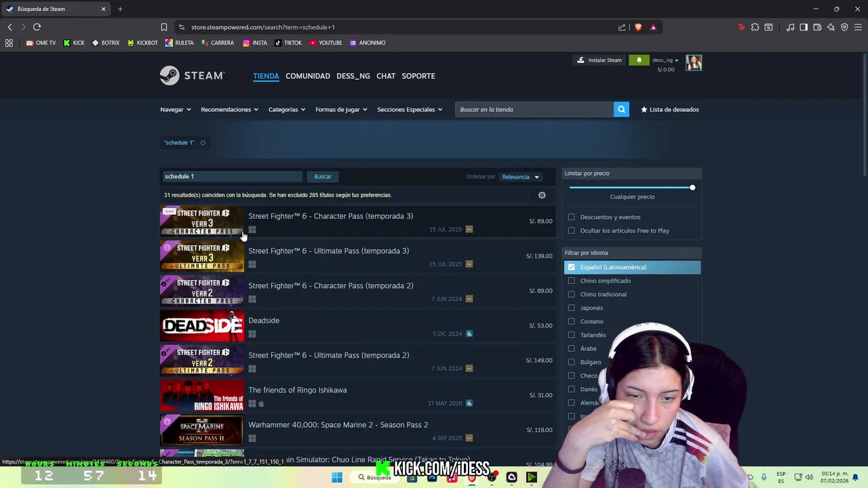Open the search preferences gear icon
This screenshot has height=488, width=868.
542,195
